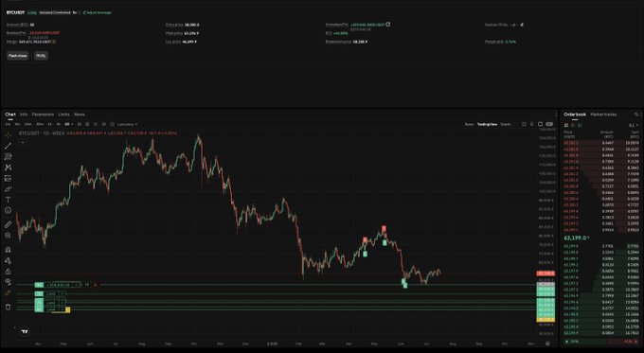Click the buy-sell ratio bar under order book
644x353 pixels.
600,341
